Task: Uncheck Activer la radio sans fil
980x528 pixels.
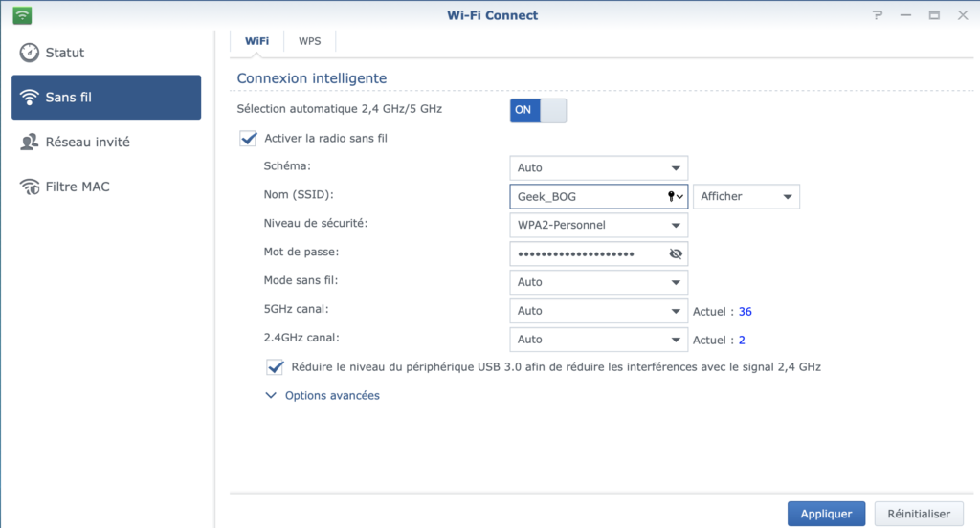Action: pyautogui.click(x=248, y=138)
